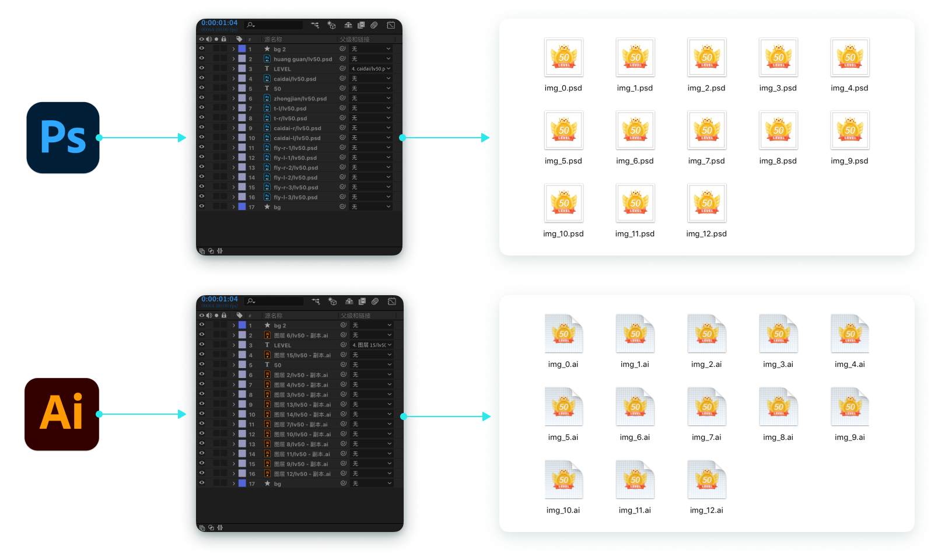Toggle lock box for caidai/lv50.psd layer
The height and width of the screenshot is (560, 938).
click(224, 78)
